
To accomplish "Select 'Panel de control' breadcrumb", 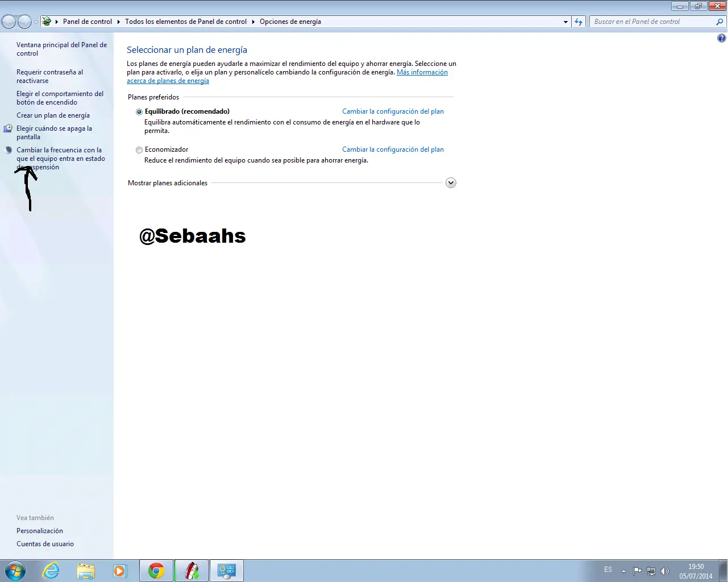I will (88, 22).
